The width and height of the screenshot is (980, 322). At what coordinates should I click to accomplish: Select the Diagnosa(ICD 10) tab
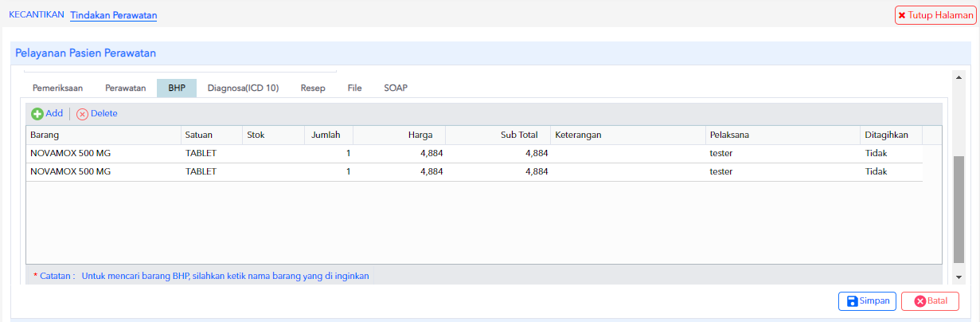point(243,88)
